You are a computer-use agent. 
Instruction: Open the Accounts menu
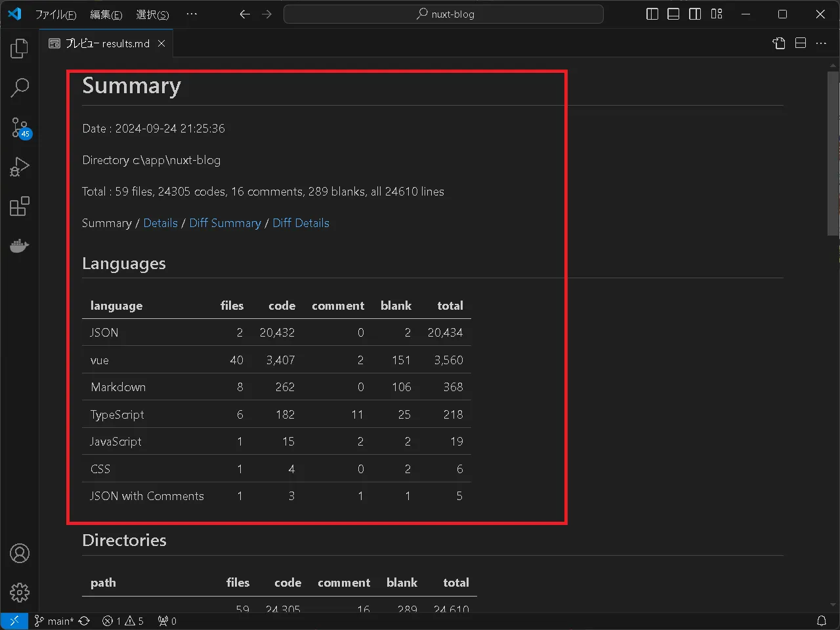(20, 554)
